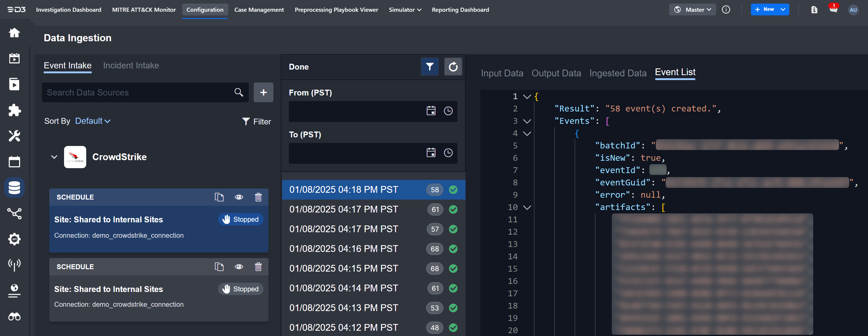Open the Data Ingestion database sidebar icon
Image resolution: width=868 pixels, height=336 pixels.
tap(14, 187)
